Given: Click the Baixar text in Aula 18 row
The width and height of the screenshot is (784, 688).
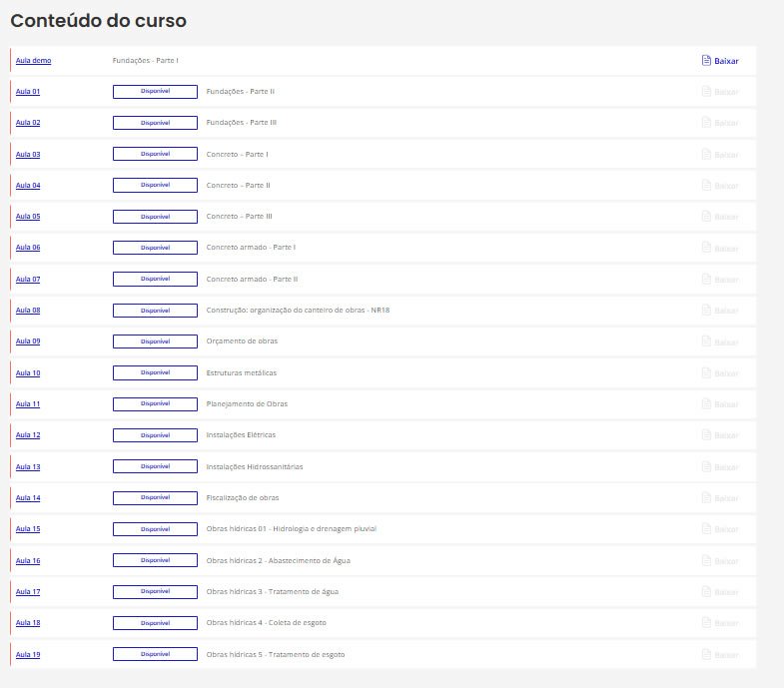Looking at the screenshot, I should (726, 623).
